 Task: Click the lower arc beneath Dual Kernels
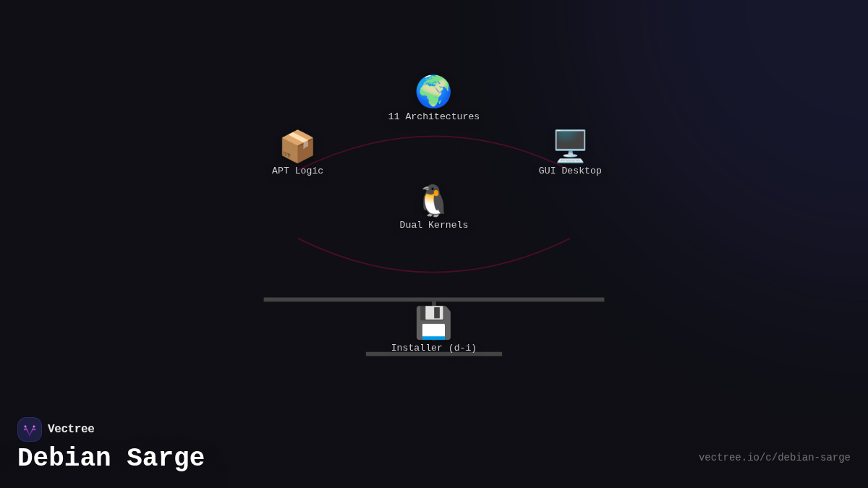434,273
